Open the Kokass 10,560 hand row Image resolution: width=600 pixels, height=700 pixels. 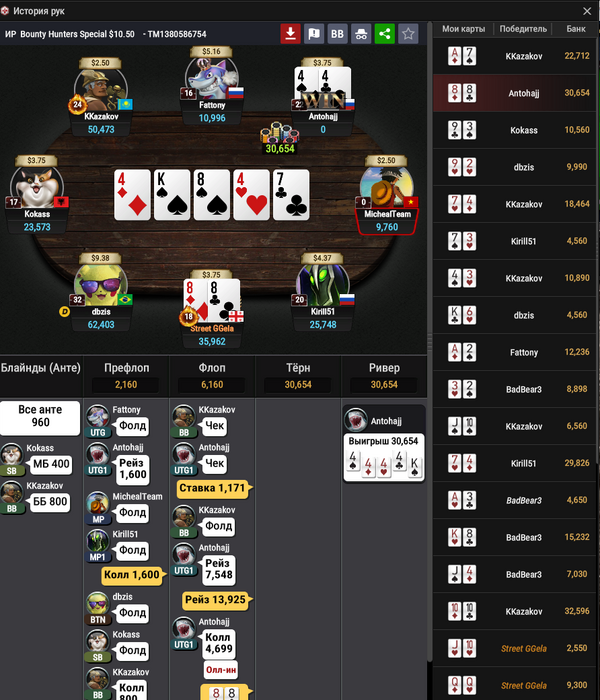[515, 130]
